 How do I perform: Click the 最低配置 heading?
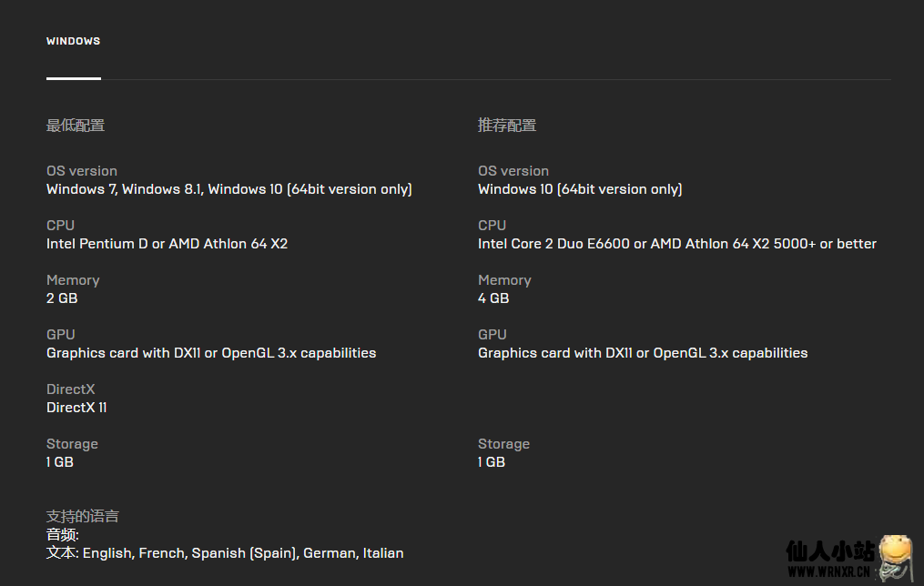click(x=76, y=126)
